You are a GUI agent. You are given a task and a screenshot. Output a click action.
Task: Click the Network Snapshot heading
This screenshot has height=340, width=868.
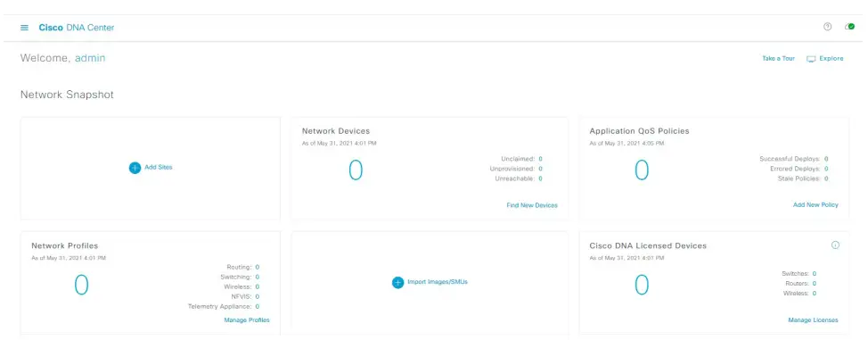[x=67, y=95]
